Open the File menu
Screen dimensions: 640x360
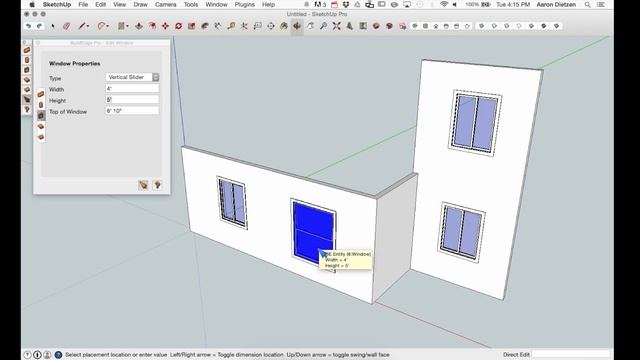coord(83,4)
